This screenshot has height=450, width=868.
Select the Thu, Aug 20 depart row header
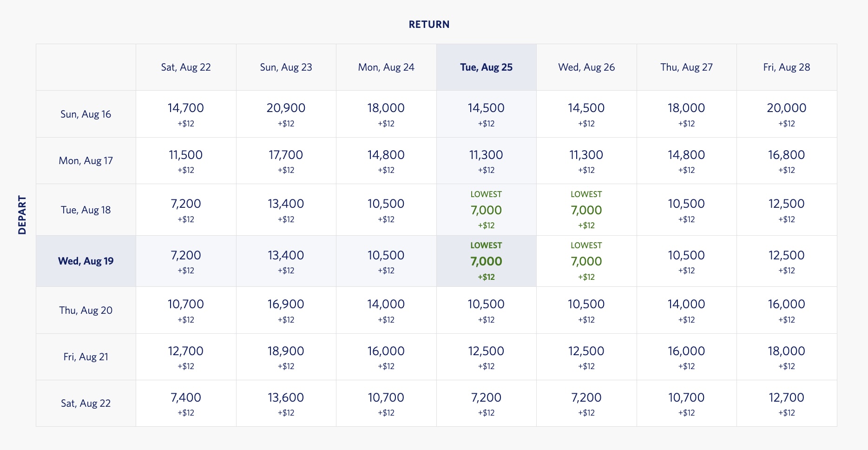(x=86, y=310)
